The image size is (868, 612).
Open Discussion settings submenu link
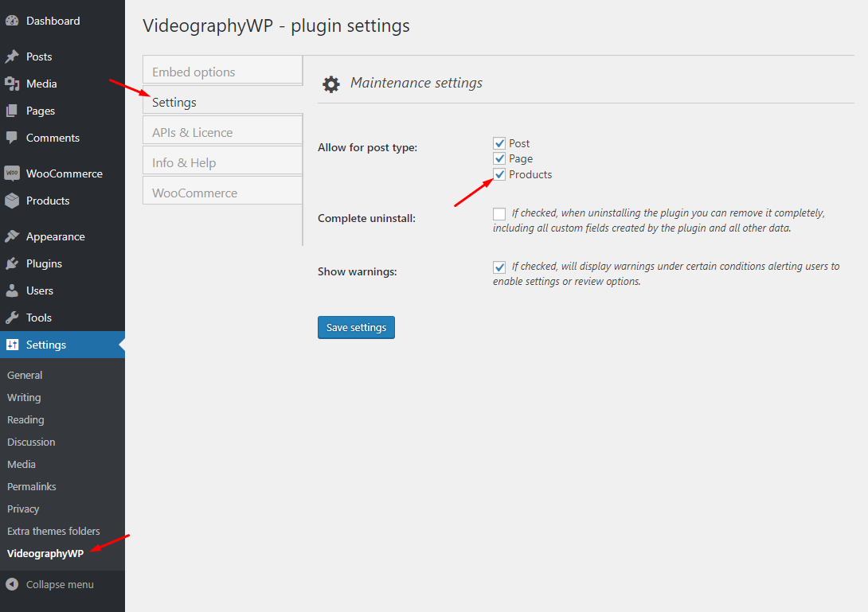tap(31, 442)
